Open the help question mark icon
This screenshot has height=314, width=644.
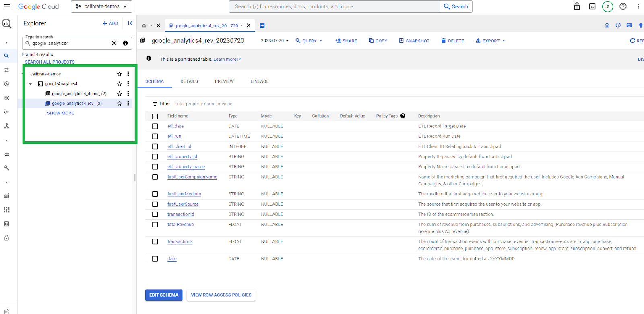click(x=623, y=6)
